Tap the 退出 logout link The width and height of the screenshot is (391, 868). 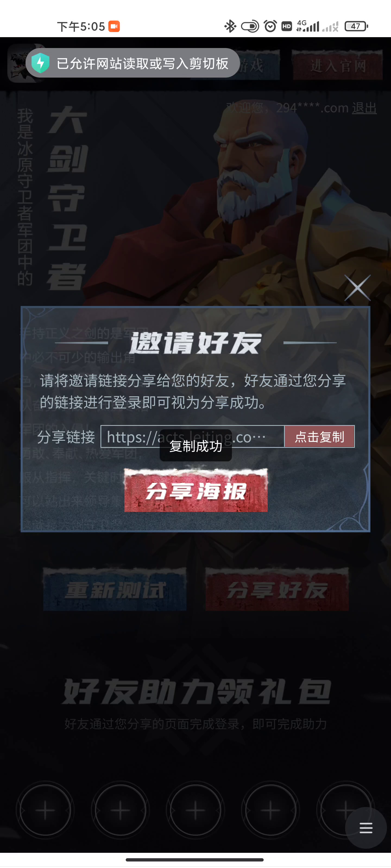[364, 108]
